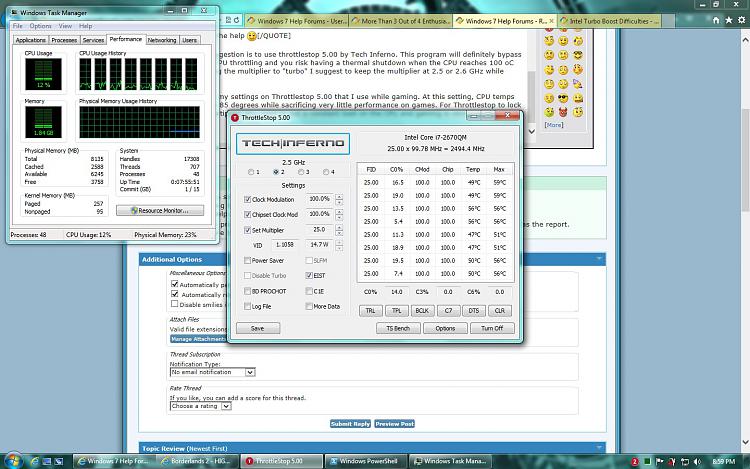The height and width of the screenshot is (469, 750).
Task: Click the TS Bench button
Action: 398,328
